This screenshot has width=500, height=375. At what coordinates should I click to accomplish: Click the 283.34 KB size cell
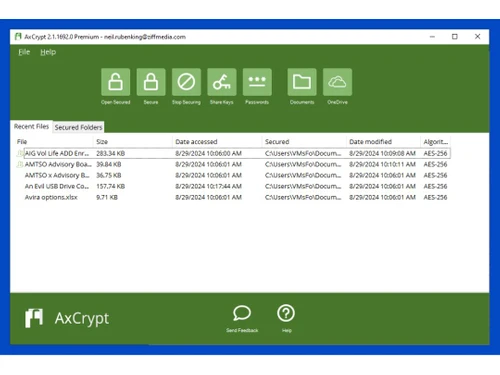(x=111, y=153)
